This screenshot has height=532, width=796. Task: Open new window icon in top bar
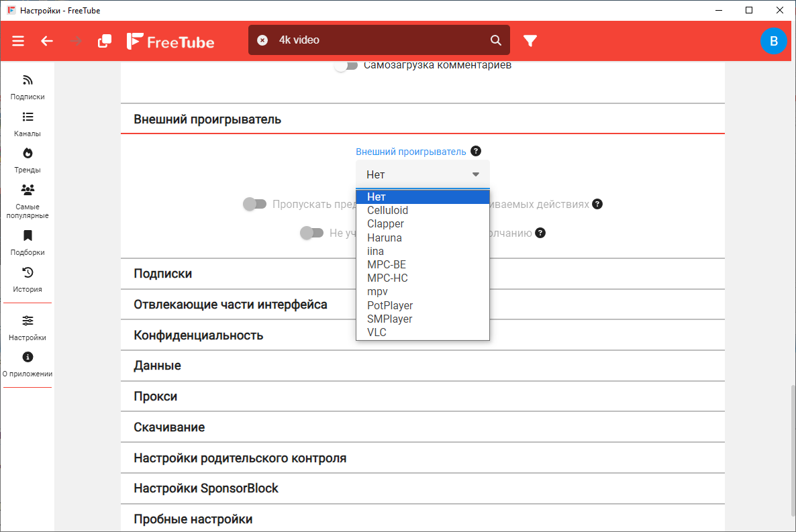(x=105, y=41)
